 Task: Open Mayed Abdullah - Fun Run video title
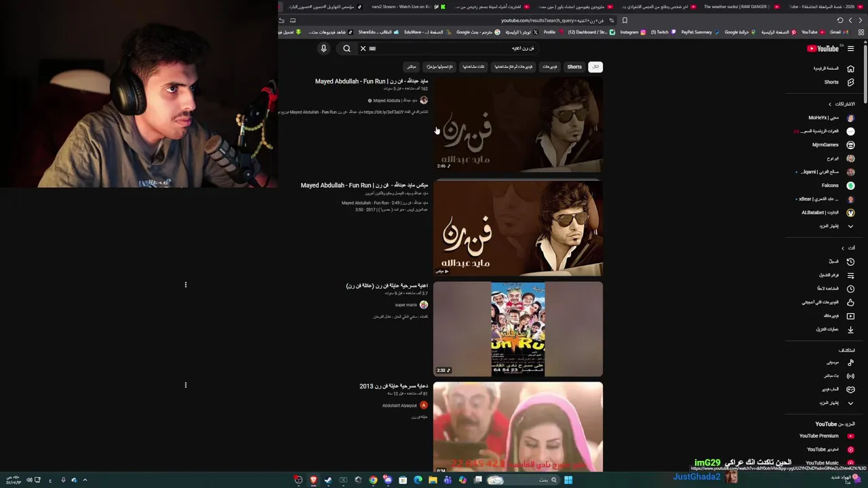[372, 81]
